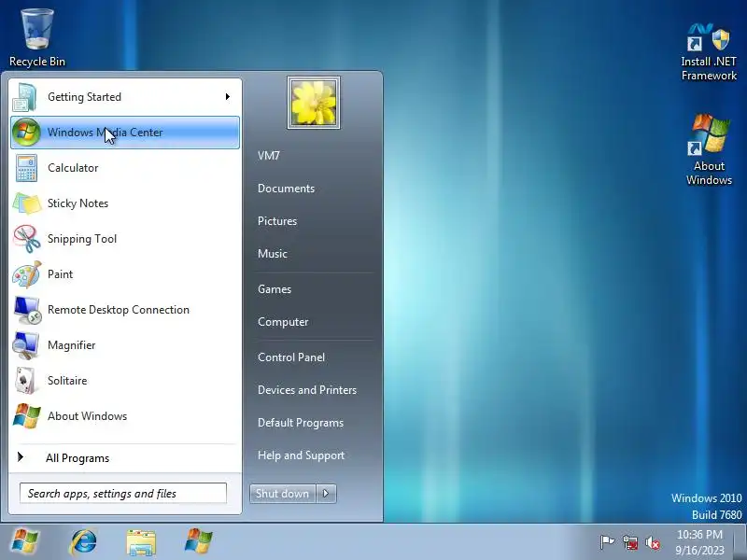Click the Show desktop strip at taskbar end
The width and height of the screenshot is (747, 560).
740,542
